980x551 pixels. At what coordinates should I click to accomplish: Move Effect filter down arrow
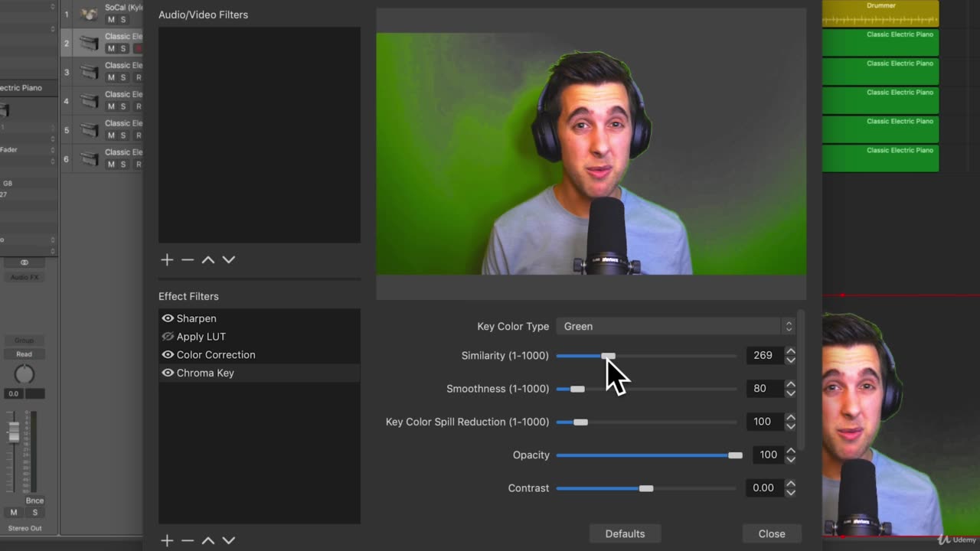228,540
